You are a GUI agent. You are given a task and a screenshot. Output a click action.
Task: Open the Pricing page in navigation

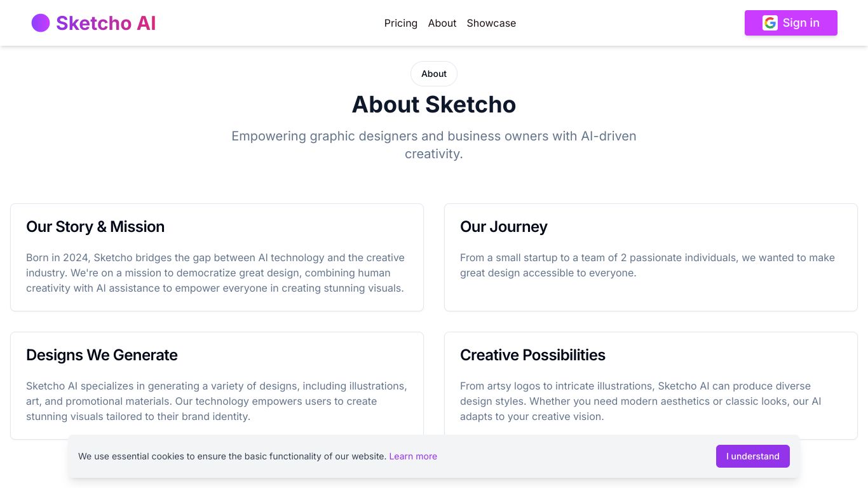[x=401, y=23]
